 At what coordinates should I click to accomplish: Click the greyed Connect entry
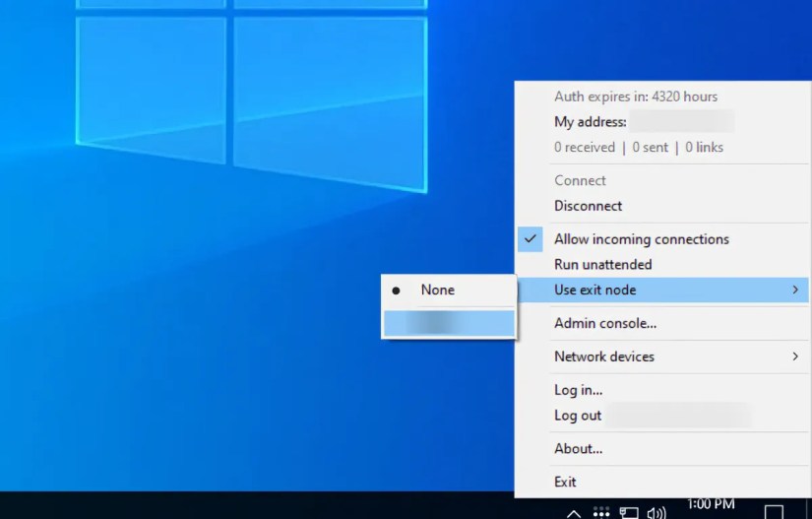pos(662,181)
